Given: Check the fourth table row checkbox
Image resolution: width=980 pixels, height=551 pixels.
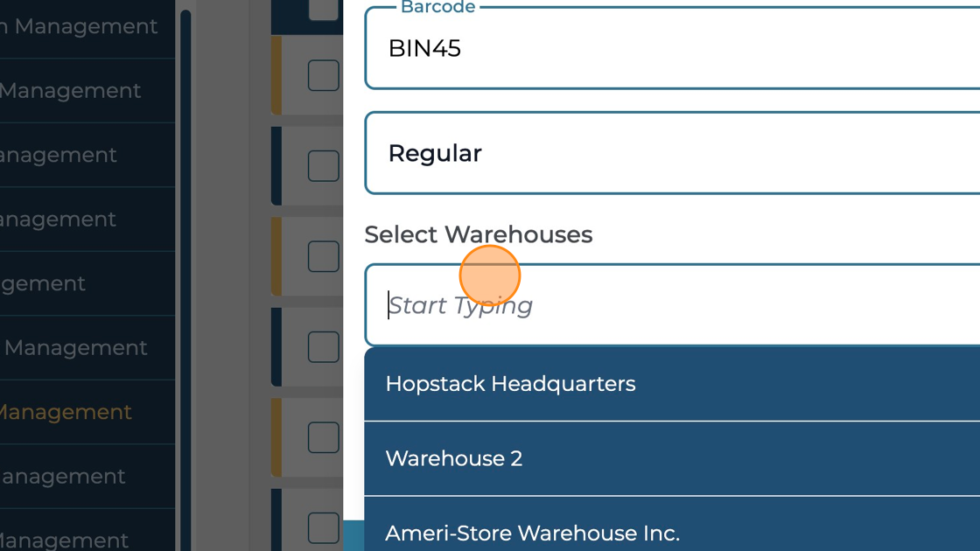Looking at the screenshot, I should 323,346.
